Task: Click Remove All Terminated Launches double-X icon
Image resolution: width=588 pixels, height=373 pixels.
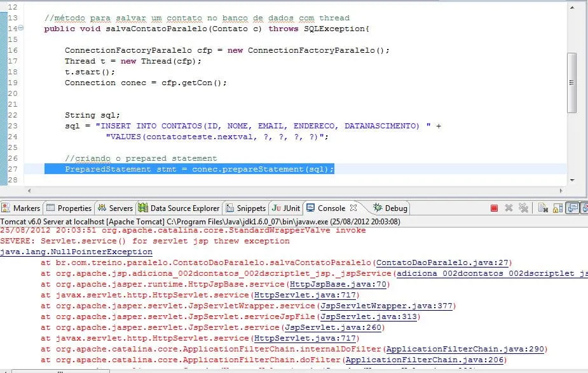Action: pos(523,208)
